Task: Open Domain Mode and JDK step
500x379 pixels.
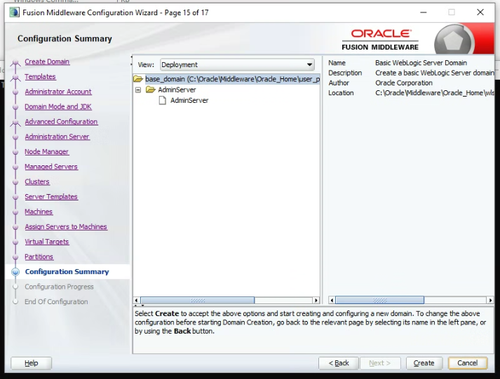Action: tap(58, 107)
